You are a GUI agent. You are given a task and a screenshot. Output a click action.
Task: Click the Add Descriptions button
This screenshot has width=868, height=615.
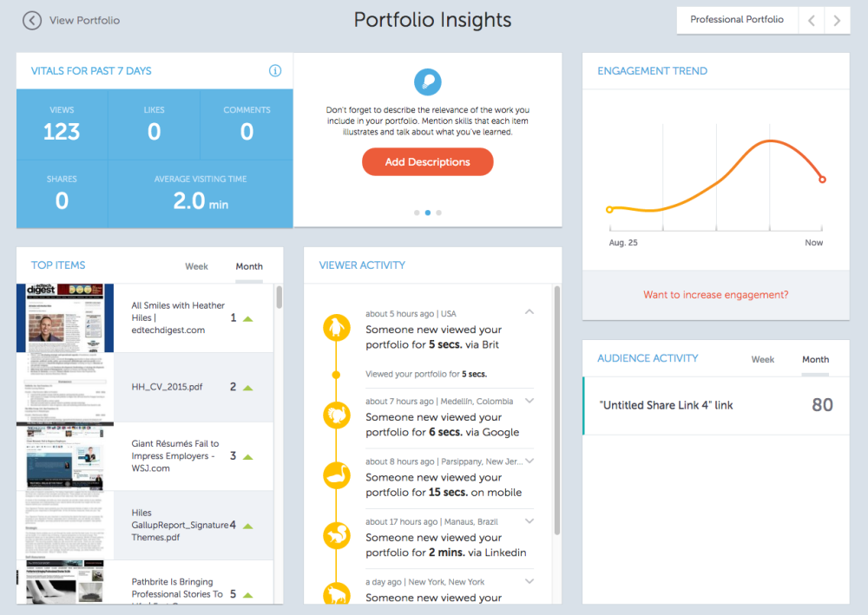[427, 161]
